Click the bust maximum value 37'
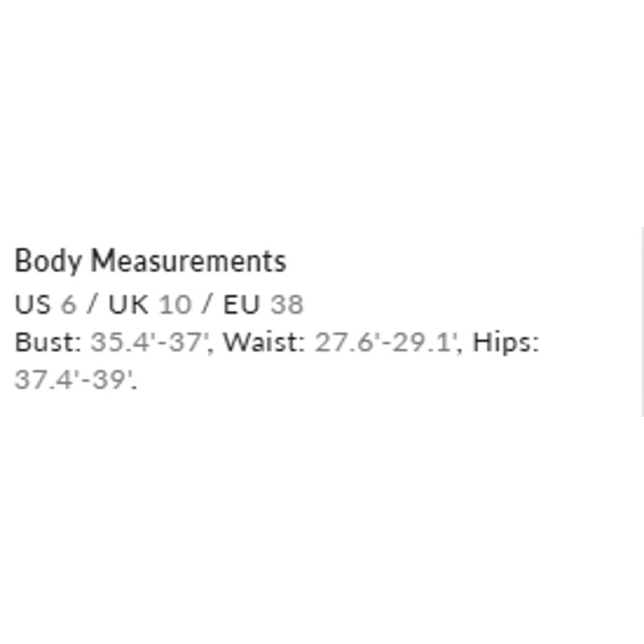 pos(191,342)
